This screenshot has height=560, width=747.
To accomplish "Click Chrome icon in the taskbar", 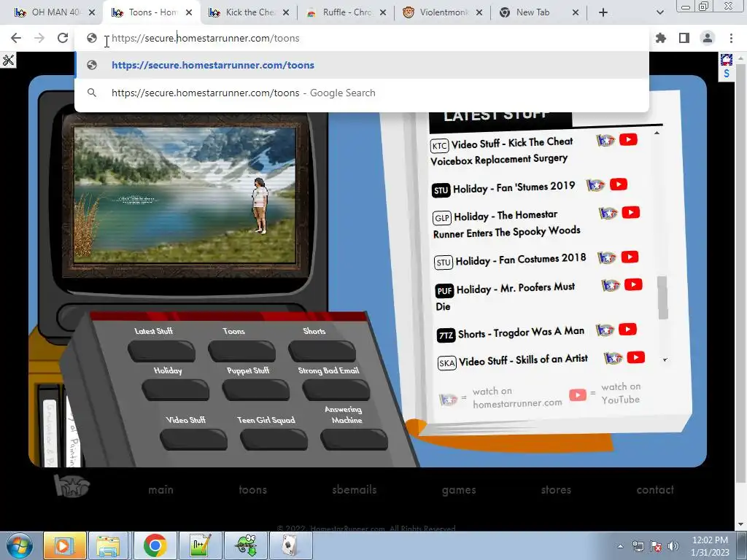I will [x=155, y=545].
